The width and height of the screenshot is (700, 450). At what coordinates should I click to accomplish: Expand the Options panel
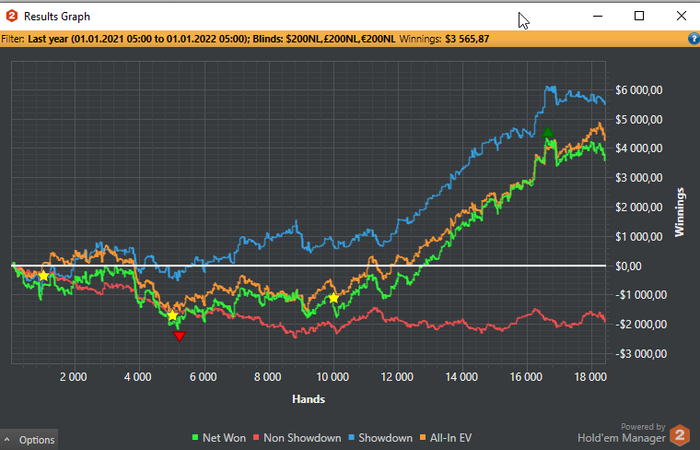29,440
